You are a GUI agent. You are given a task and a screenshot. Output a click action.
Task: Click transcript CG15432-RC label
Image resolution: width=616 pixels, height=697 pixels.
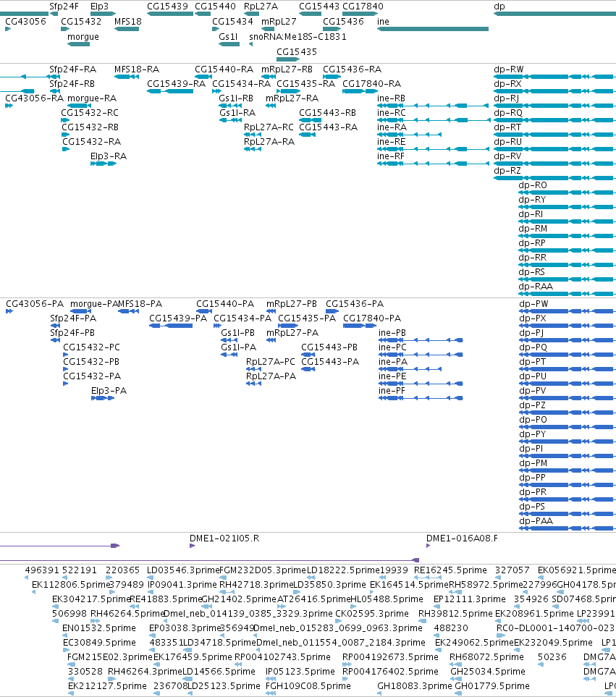point(90,112)
